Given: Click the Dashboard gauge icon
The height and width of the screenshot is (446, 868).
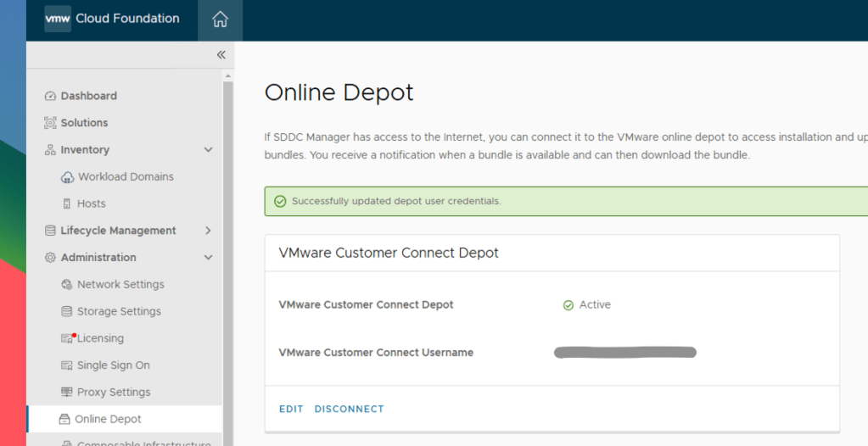Looking at the screenshot, I should 50,97.
